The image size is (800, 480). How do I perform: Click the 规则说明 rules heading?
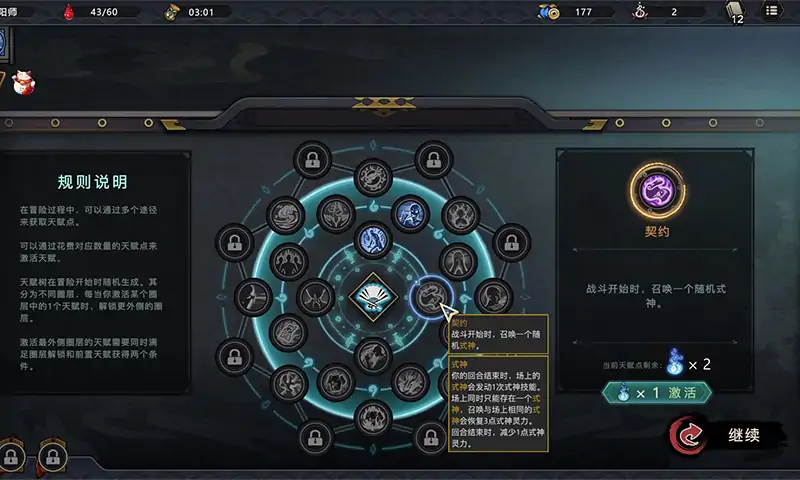click(x=92, y=182)
